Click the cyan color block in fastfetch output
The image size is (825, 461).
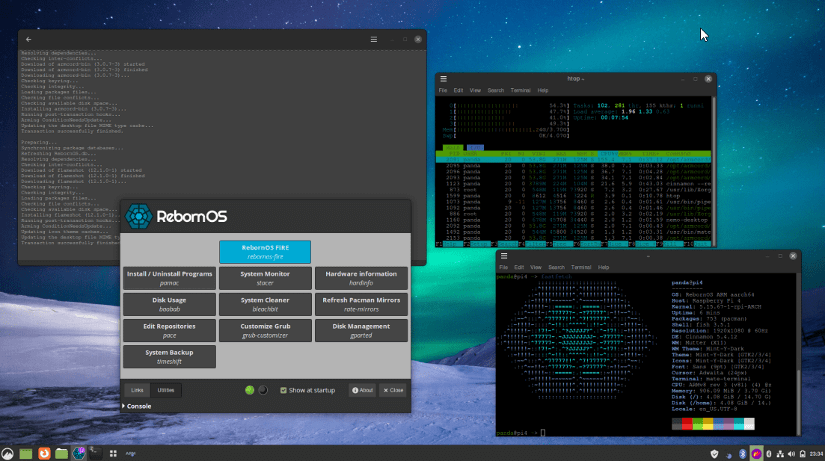[x=739, y=424]
